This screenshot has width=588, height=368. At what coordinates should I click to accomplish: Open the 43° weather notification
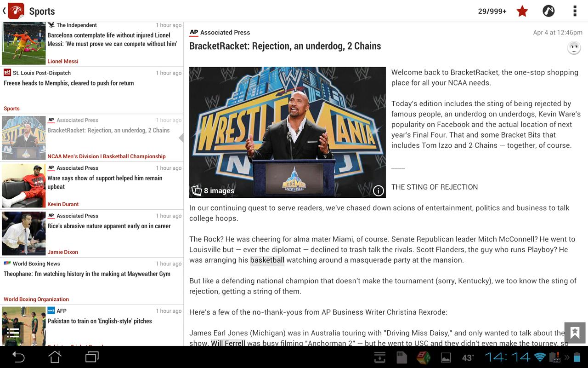coord(468,357)
